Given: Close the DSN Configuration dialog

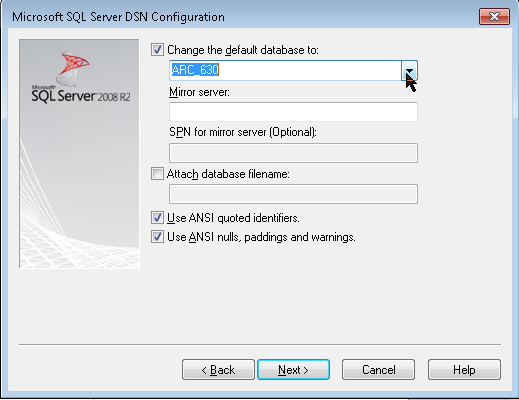Looking at the screenshot, I should coord(494,16).
